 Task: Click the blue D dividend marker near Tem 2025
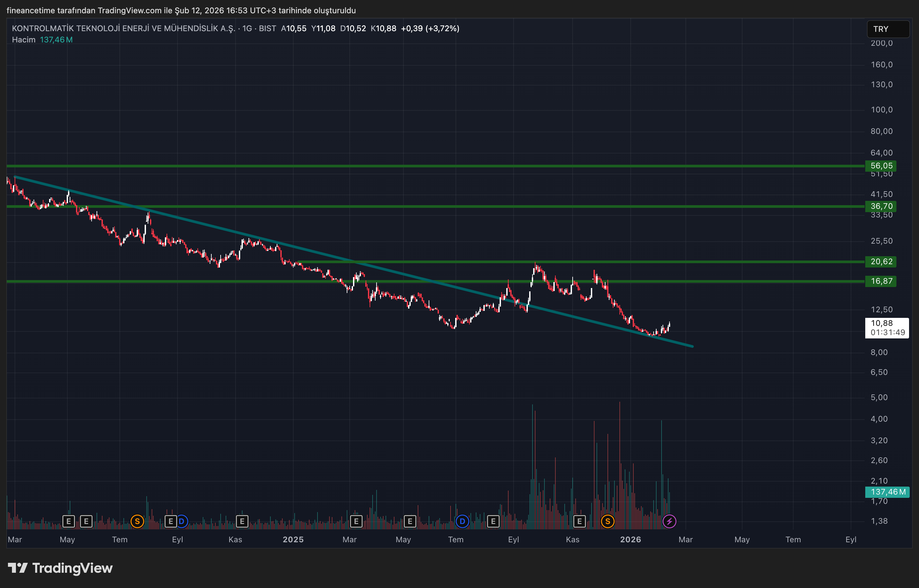point(462,521)
